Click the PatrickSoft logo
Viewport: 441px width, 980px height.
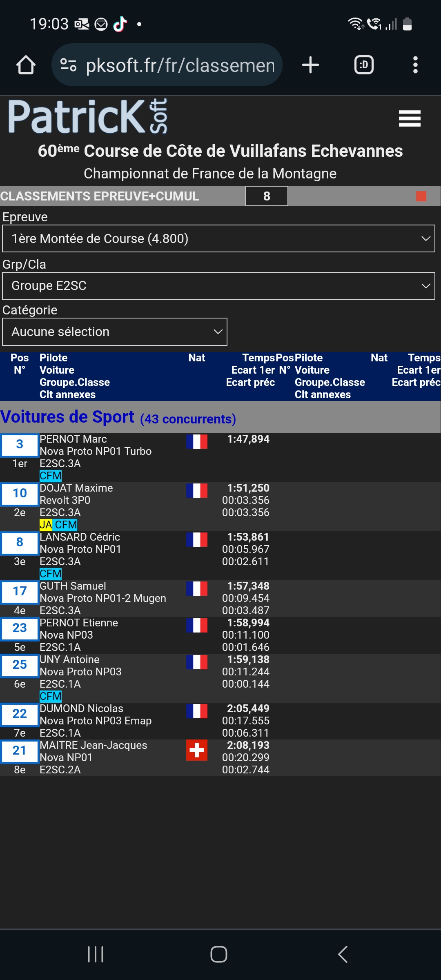pyautogui.click(x=88, y=116)
